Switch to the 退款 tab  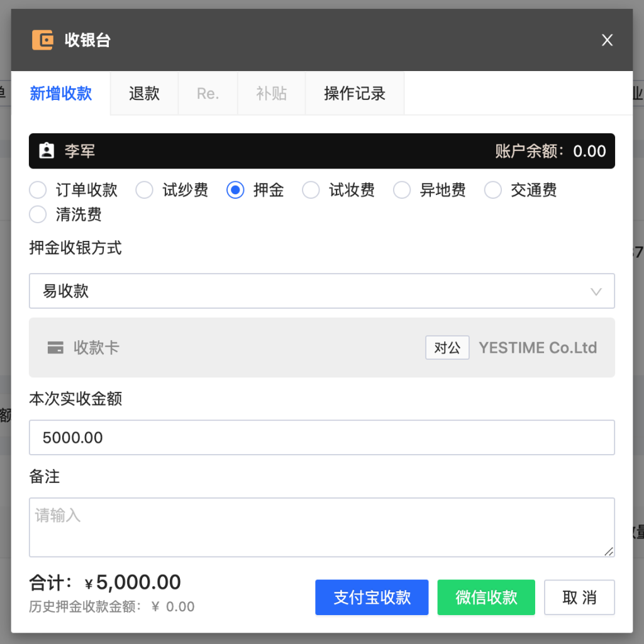144,94
